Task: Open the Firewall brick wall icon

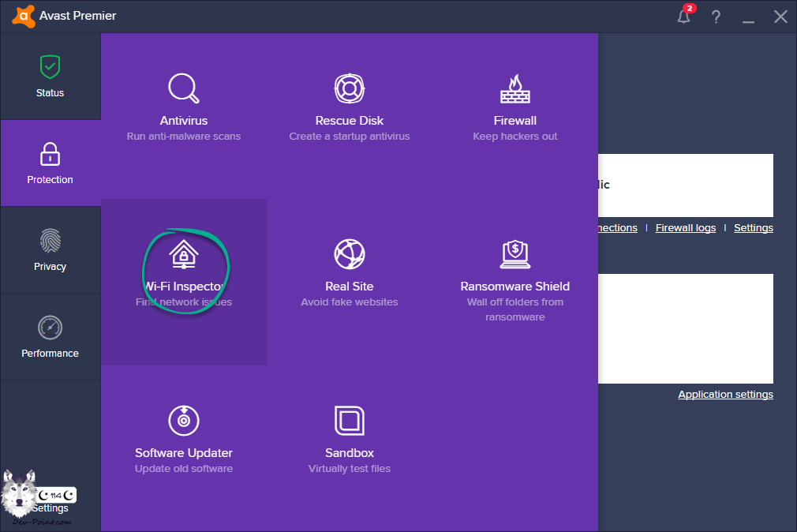Action: pyautogui.click(x=515, y=88)
